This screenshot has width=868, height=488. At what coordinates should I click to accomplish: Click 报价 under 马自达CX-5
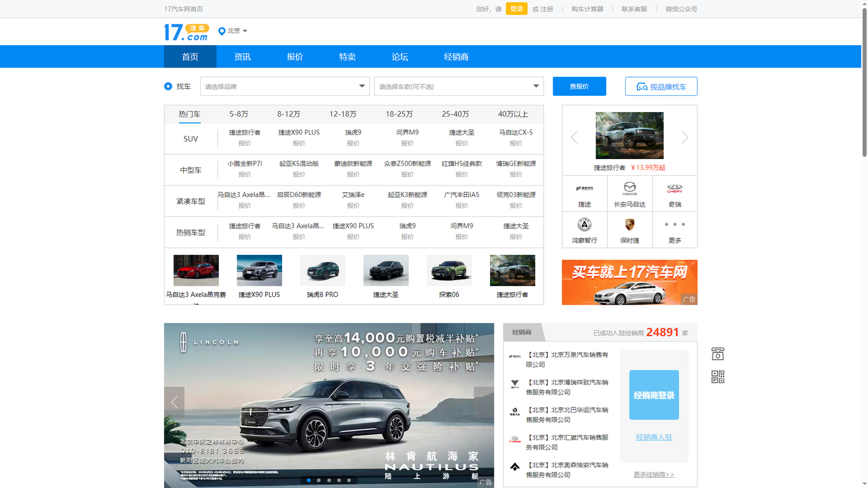[x=516, y=143]
